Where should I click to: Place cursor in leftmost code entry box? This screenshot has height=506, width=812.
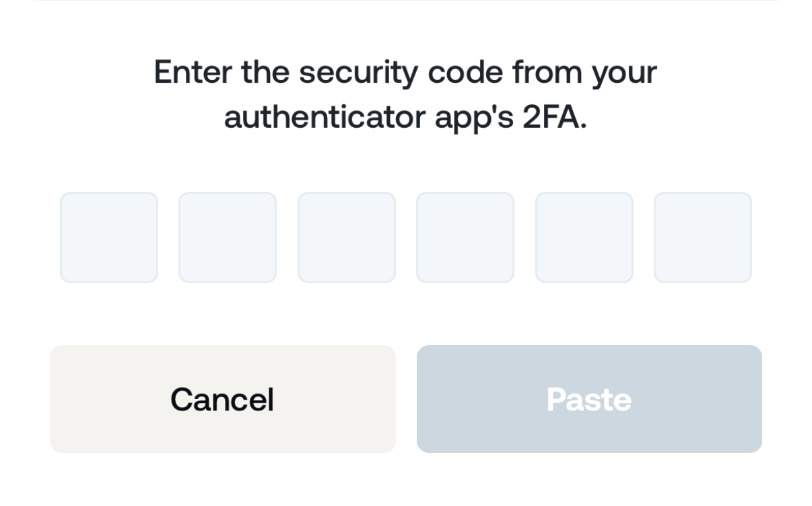[109, 238]
